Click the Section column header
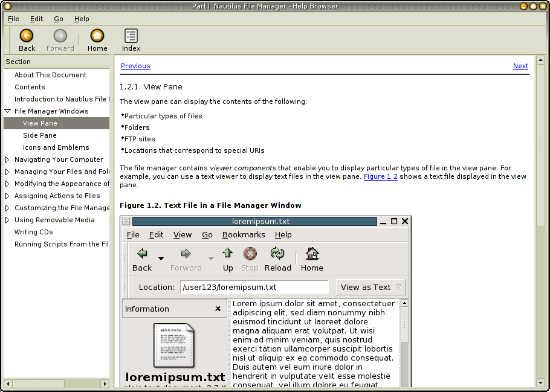550x392 pixels. click(56, 62)
